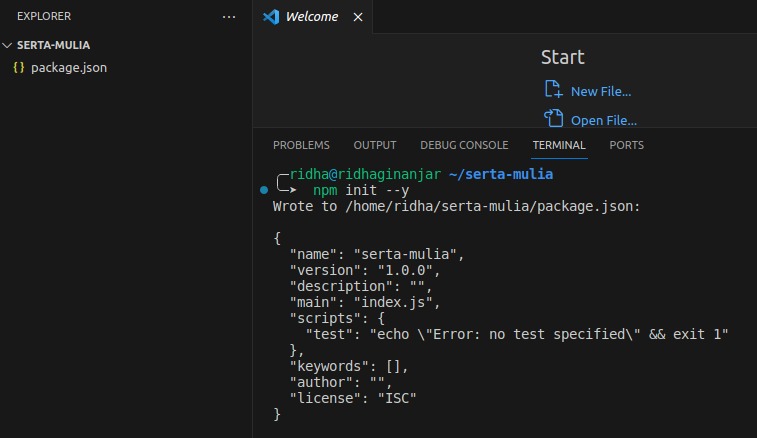This screenshot has height=438, width=757.
Task: Click the VS Code logo on Welcome tab
Action: tap(271, 17)
